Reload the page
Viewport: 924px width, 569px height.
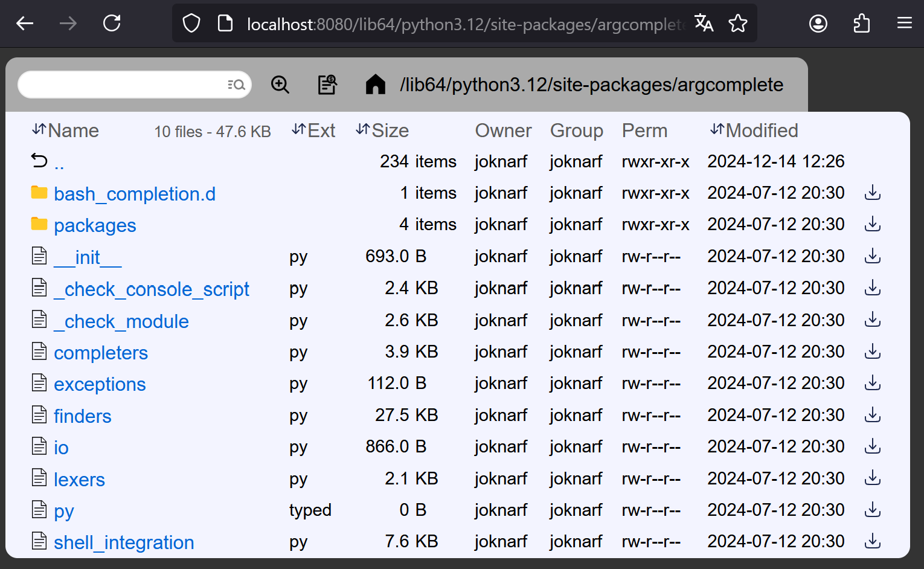(112, 24)
